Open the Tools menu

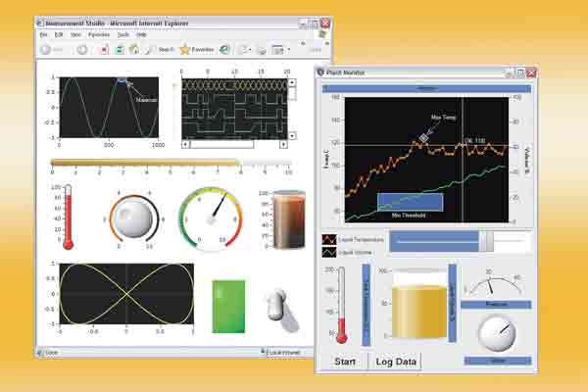[122, 33]
